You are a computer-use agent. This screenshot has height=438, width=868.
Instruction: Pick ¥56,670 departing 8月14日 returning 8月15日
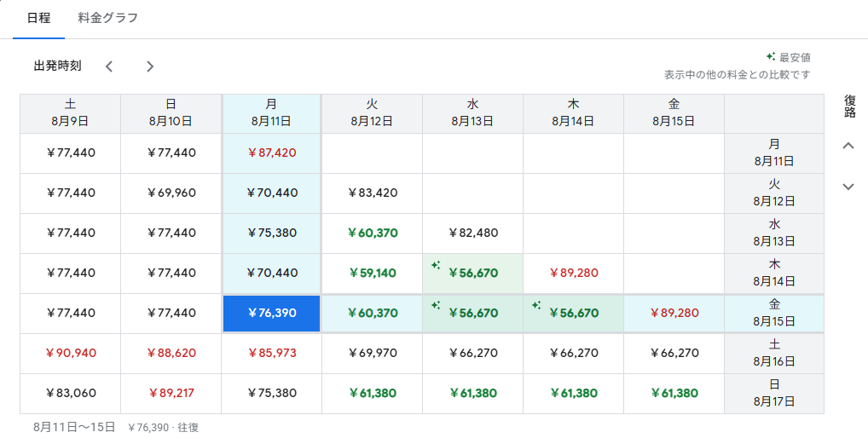574,313
